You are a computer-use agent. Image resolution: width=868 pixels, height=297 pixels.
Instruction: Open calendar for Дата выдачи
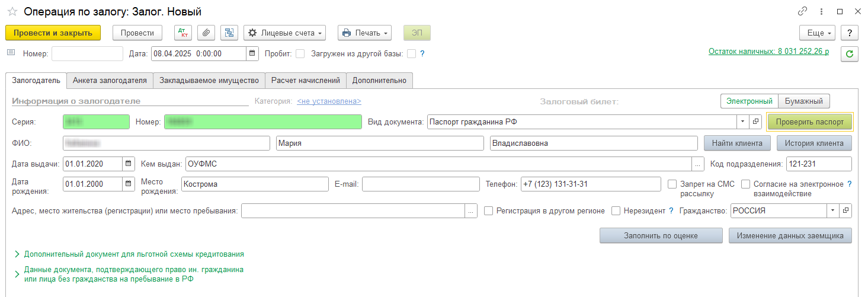coord(129,164)
